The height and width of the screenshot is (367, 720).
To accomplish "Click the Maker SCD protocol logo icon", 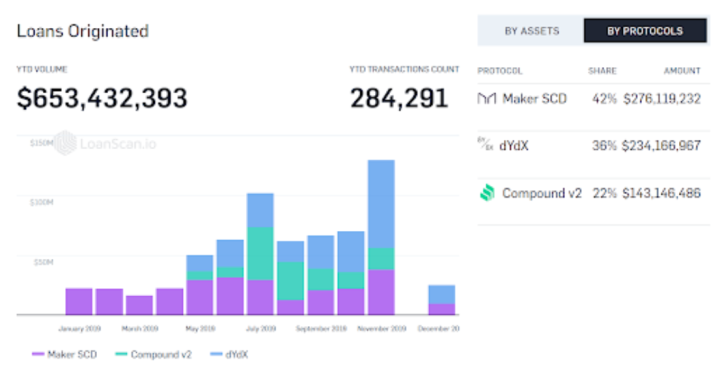I will coord(487,98).
